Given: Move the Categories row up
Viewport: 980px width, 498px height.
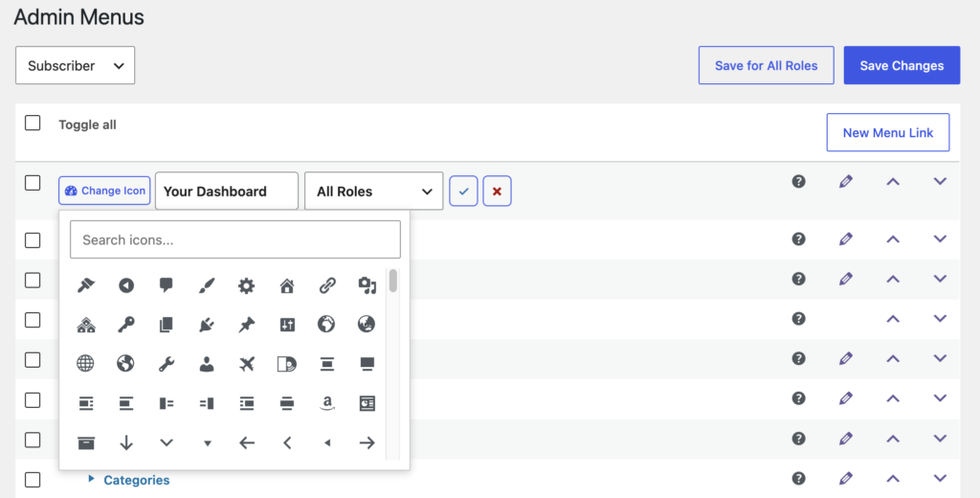Looking at the screenshot, I should 893,479.
